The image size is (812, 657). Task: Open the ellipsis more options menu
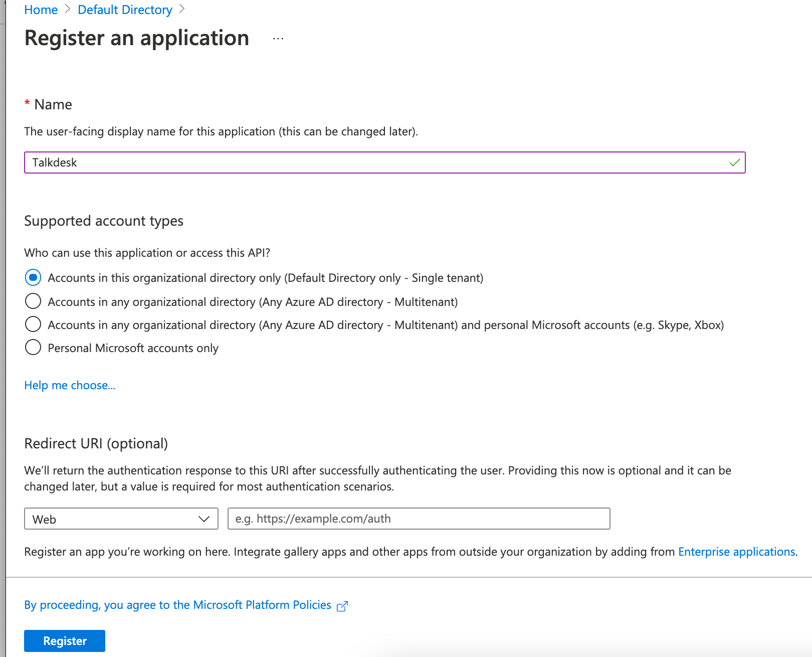coord(278,39)
